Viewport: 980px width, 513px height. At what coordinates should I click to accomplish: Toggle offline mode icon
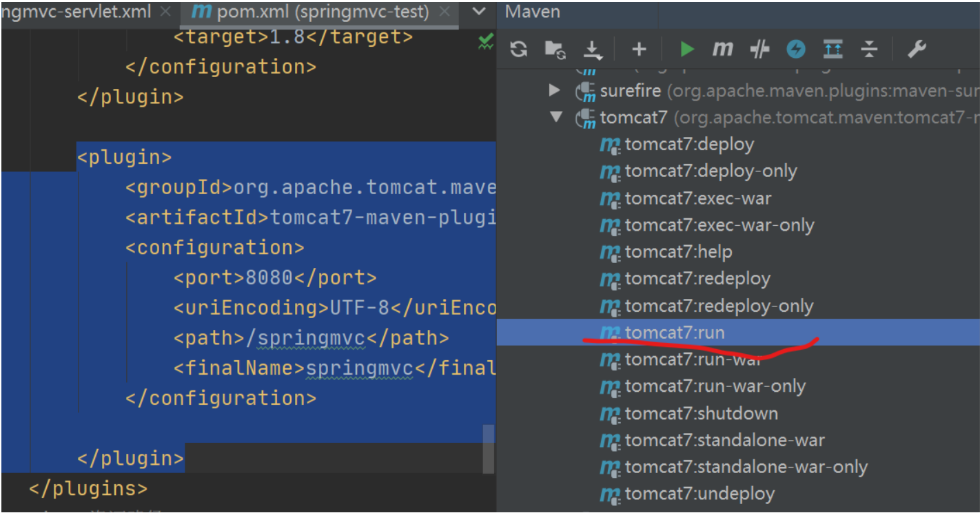(759, 49)
